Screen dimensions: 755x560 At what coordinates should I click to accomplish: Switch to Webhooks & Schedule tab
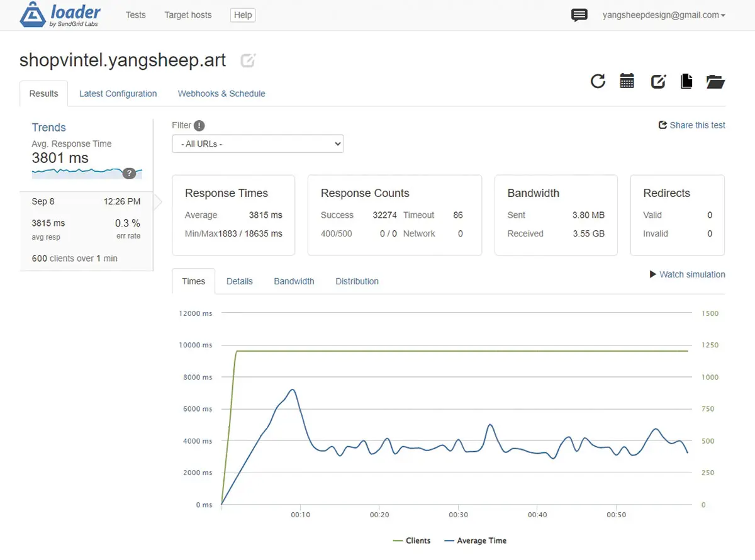221,94
